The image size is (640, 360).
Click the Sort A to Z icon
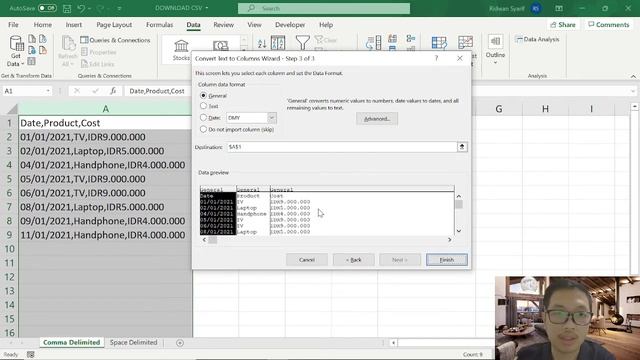pos(262,43)
